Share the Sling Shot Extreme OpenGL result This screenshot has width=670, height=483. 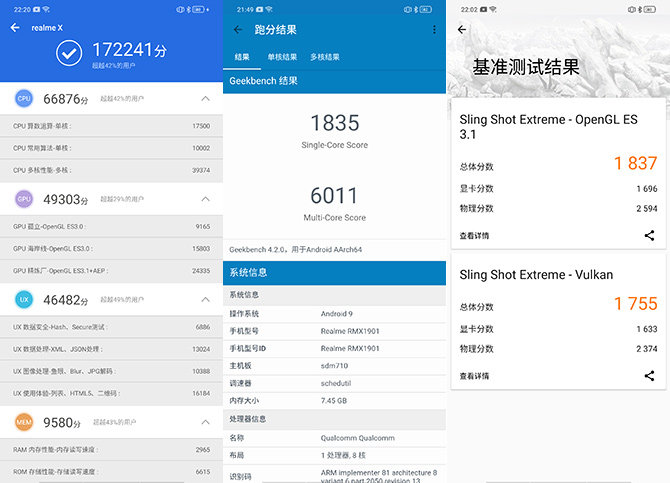(649, 235)
